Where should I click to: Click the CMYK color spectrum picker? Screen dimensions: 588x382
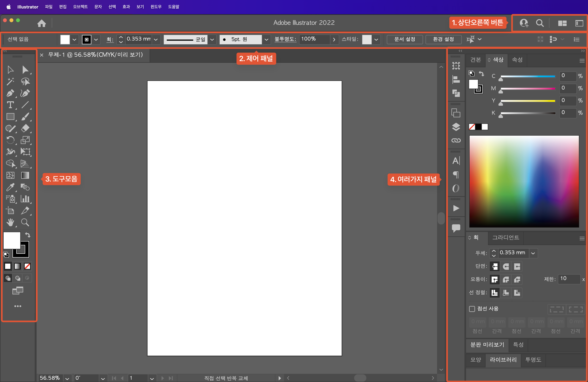tap(524, 181)
